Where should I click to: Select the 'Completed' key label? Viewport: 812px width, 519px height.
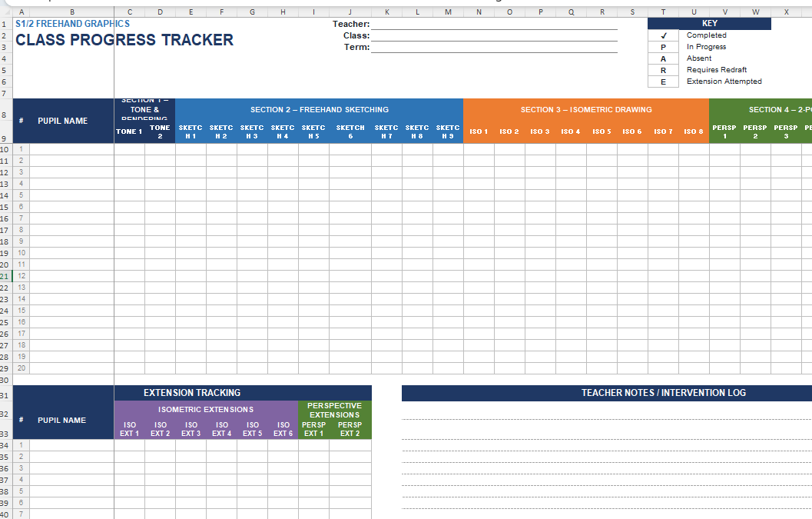706,35
